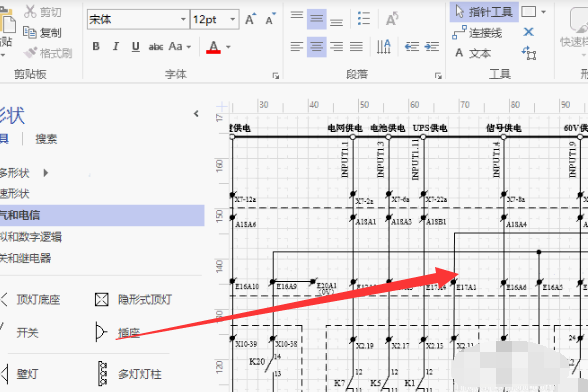The image size is (588, 392).
Task: Click the text block tool icon
Action: point(529,53)
